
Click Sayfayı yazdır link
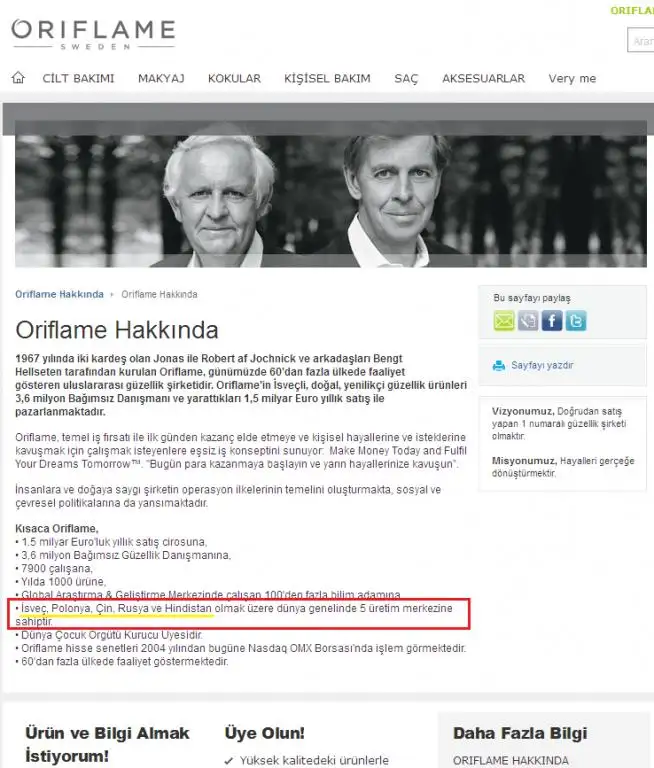542,365
